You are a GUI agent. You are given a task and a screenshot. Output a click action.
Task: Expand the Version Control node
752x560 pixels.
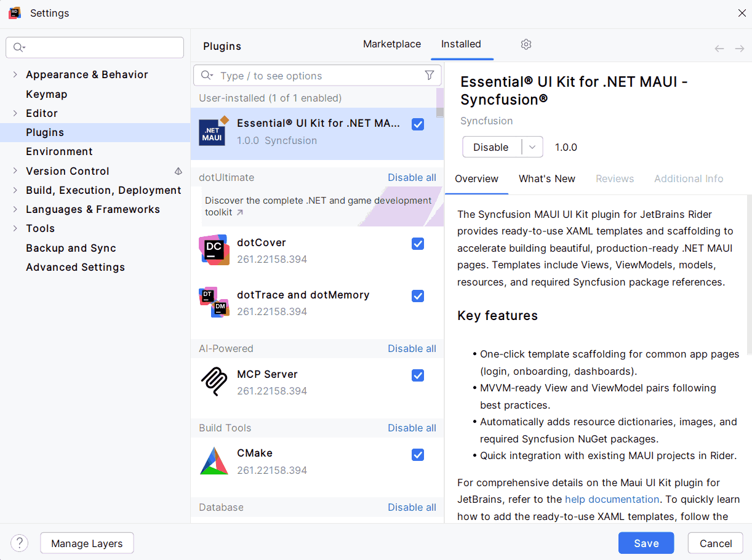pos(15,171)
